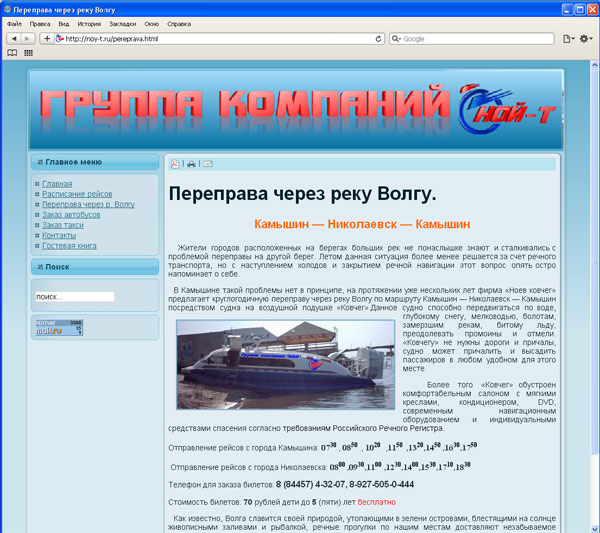The image size is (600, 533).
Task: Open the Заказ такси link
Action: [x=63, y=225]
